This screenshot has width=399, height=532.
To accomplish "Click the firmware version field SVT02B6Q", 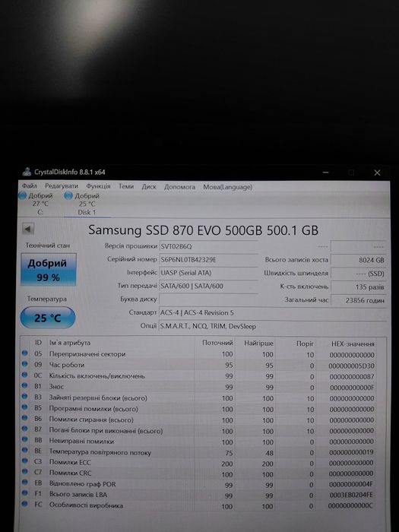I will (208, 246).
